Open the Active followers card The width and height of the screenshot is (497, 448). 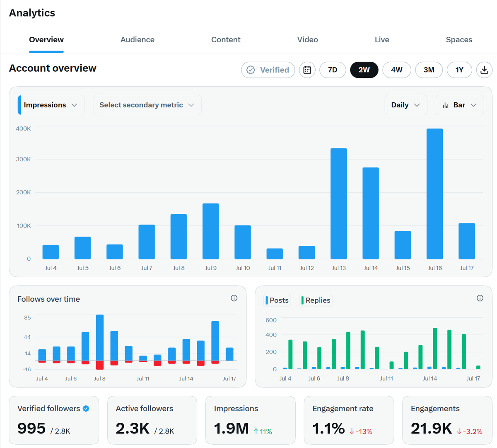pos(152,420)
